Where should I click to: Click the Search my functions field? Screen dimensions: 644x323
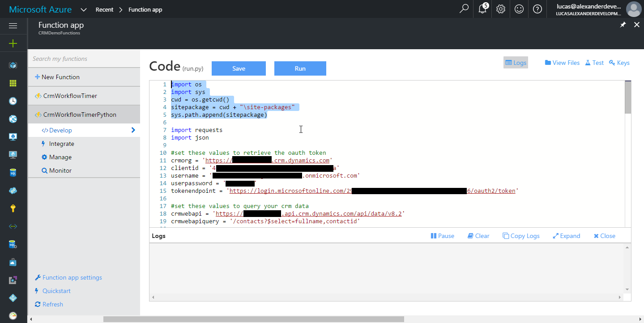(x=84, y=59)
